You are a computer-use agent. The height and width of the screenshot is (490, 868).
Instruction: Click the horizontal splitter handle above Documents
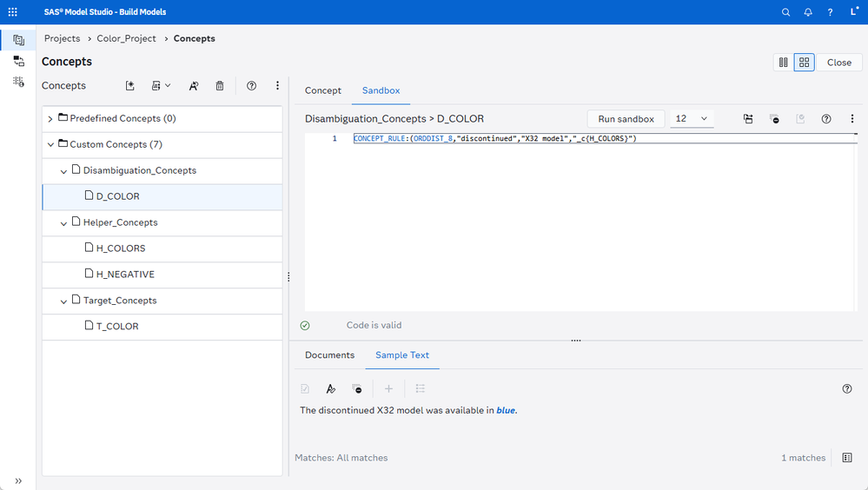point(576,341)
